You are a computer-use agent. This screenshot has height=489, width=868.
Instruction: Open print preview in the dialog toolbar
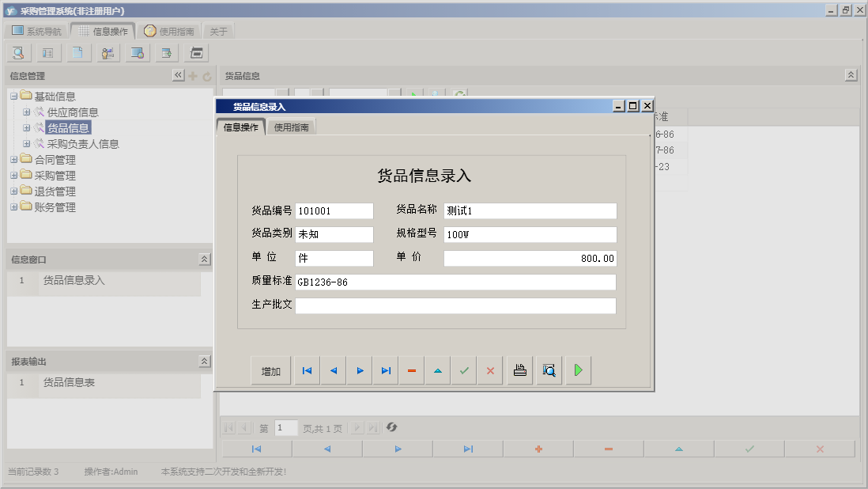click(549, 370)
